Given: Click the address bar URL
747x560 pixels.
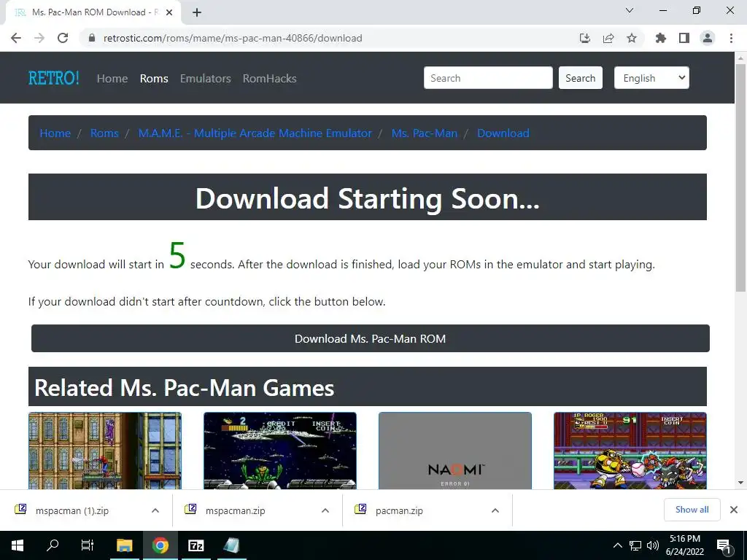Looking at the screenshot, I should click(233, 38).
